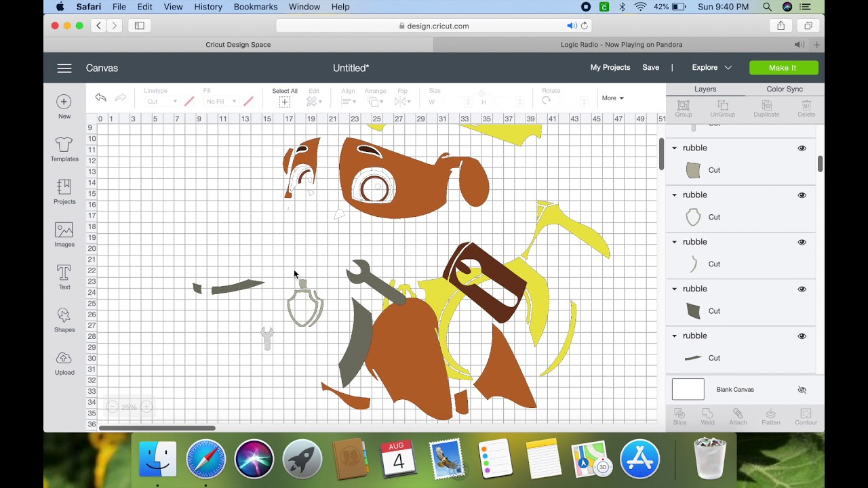Open the Cricut hamburger menu
This screenshot has height=488, width=868.
coord(64,68)
